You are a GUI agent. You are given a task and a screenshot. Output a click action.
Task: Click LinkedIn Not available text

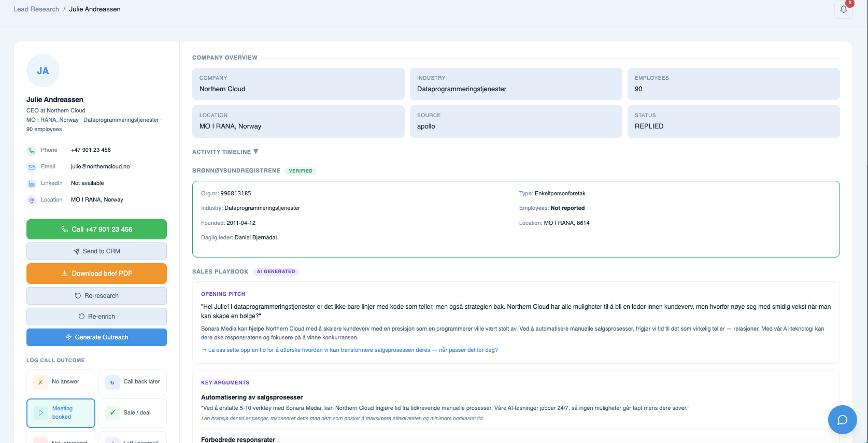(x=88, y=183)
